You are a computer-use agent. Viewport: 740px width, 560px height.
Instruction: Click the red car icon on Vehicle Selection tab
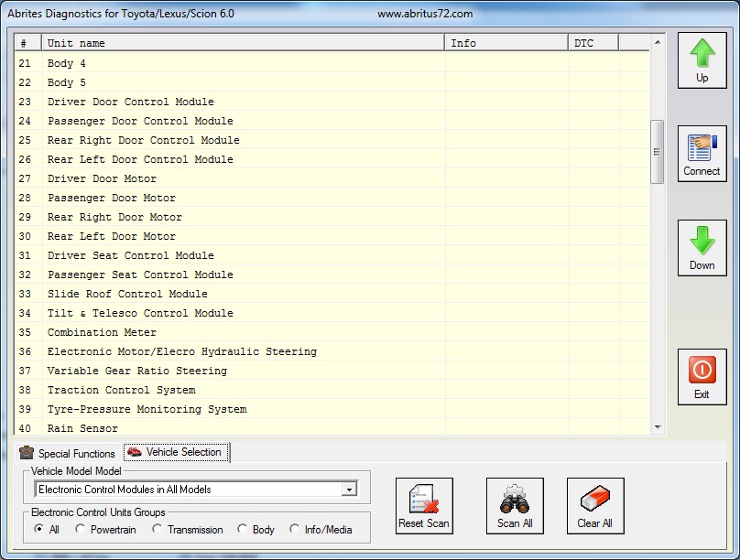coord(135,452)
